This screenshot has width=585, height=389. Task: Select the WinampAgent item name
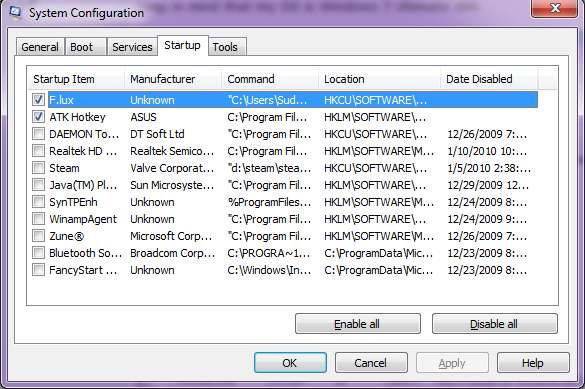click(83, 219)
